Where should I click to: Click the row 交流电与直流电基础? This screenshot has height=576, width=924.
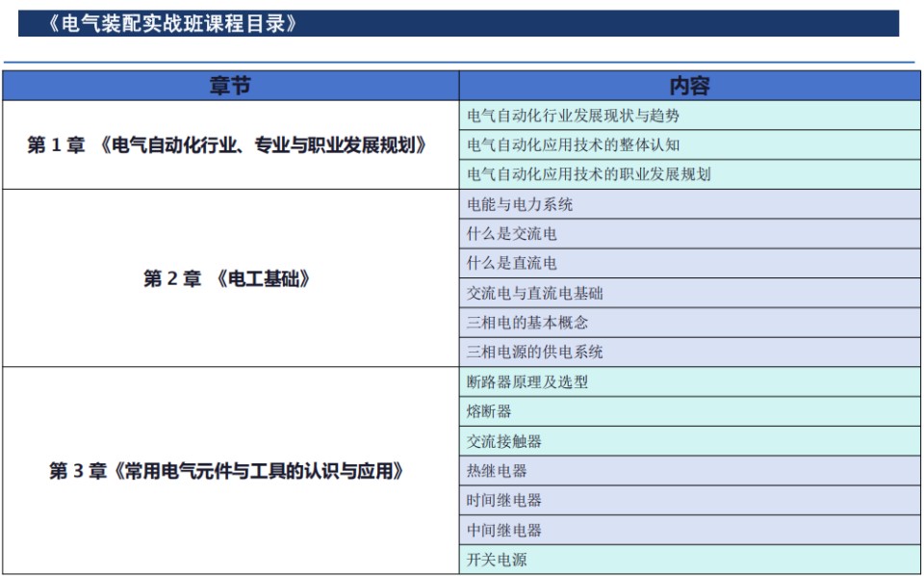(689, 293)
